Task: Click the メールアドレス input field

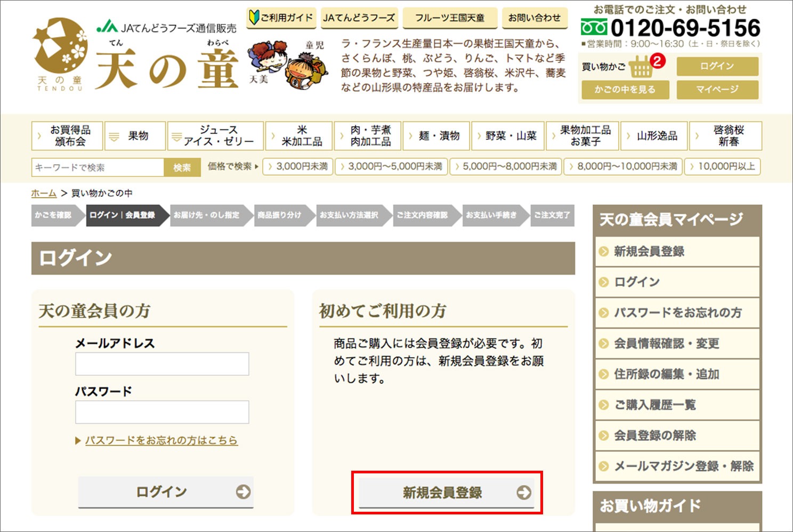Action: tap(162, 364)
